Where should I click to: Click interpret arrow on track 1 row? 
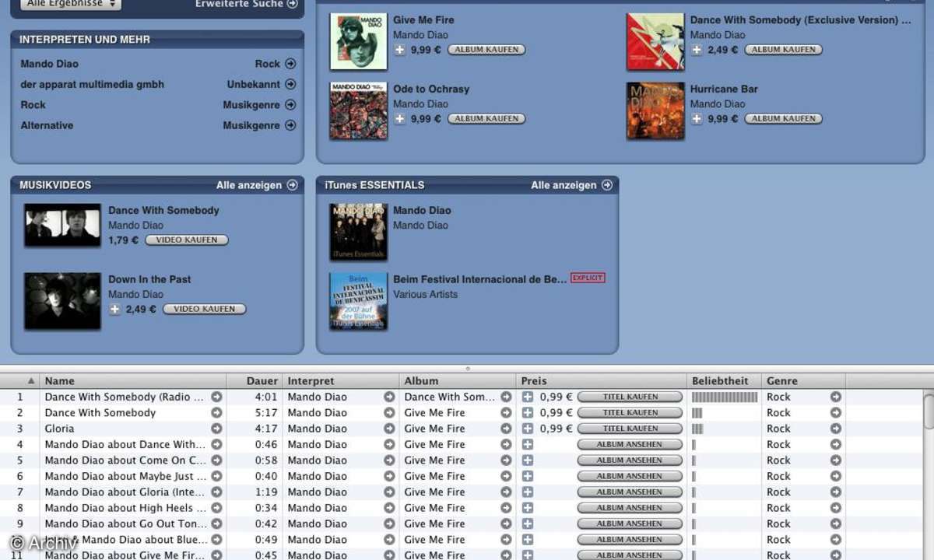(389, 397)
